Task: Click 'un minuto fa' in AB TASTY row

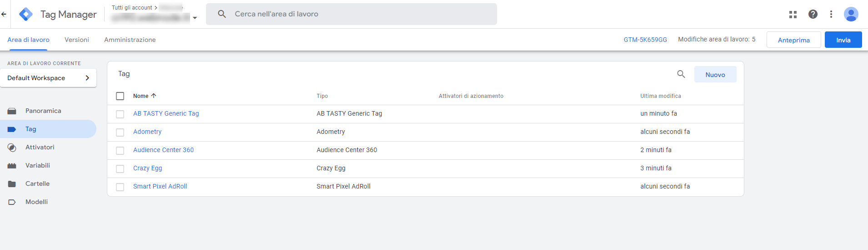Action: point(658,113)
